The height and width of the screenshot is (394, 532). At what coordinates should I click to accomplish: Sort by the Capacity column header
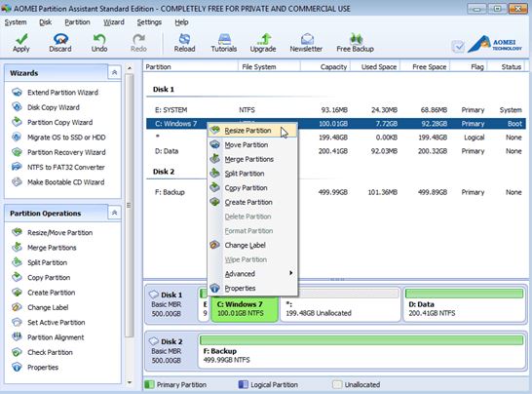325,67
